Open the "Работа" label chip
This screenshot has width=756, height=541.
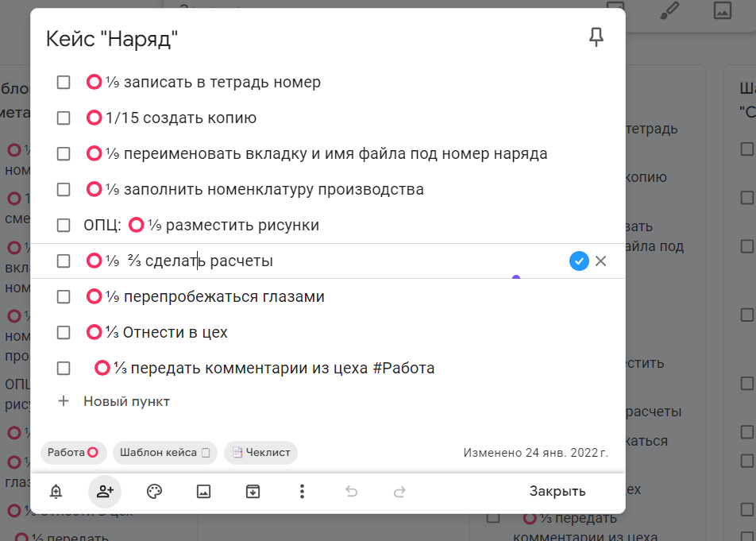coord(73,452)
